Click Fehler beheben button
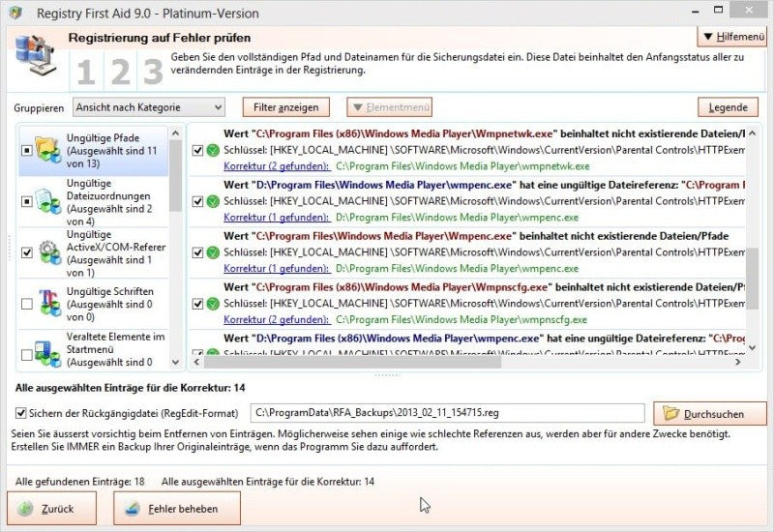This screenshot has height=532, width=774. pos(177,509)
